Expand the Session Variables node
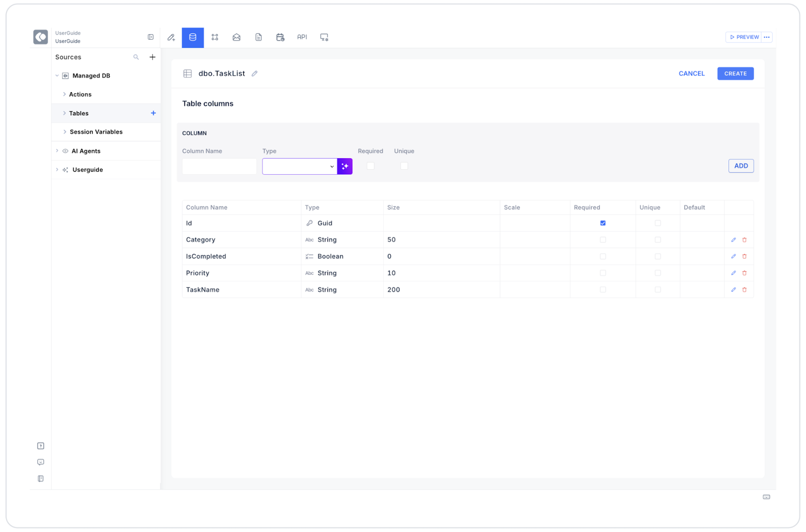 64,132
